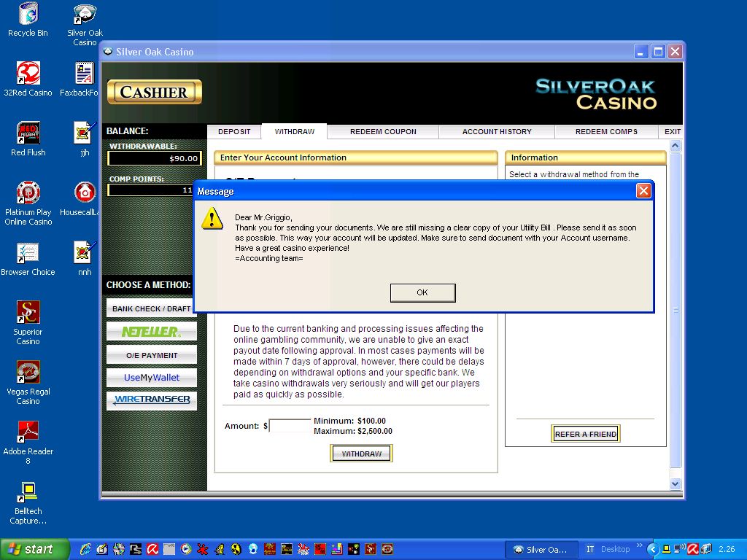Click the Withdrawable balance $90.00 field

pyautogui.click(x=155, y=158)
